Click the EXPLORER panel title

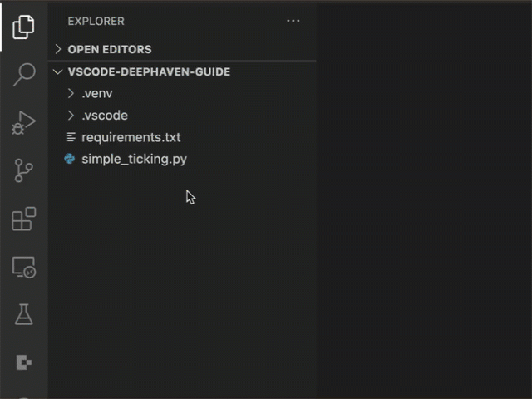[96, 21]
